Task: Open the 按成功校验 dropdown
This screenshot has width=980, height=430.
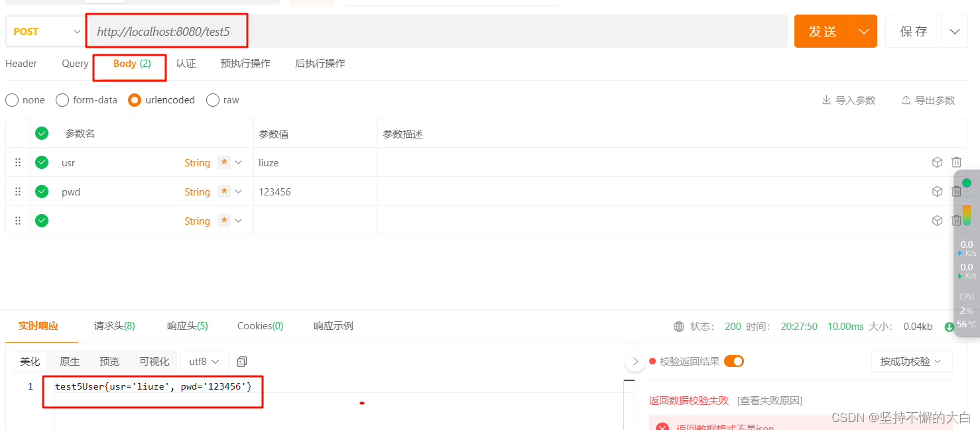Action: 912,362
